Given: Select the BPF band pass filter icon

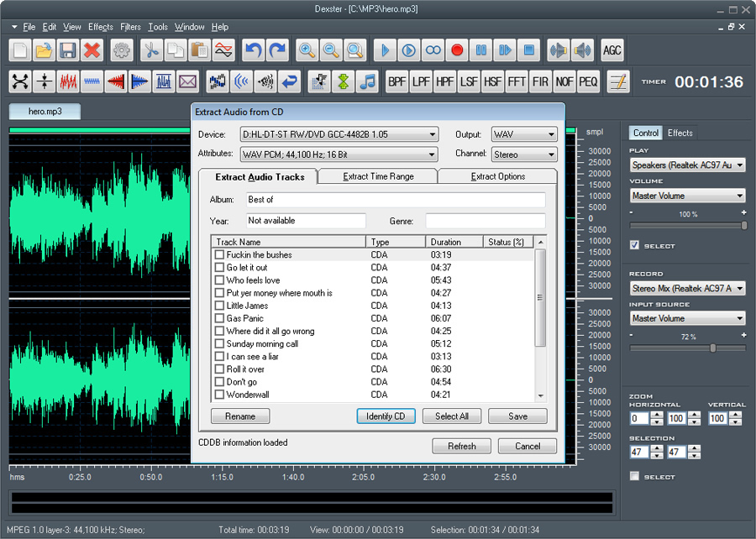Looking at the screenshot, I should [x=396, y=82].
